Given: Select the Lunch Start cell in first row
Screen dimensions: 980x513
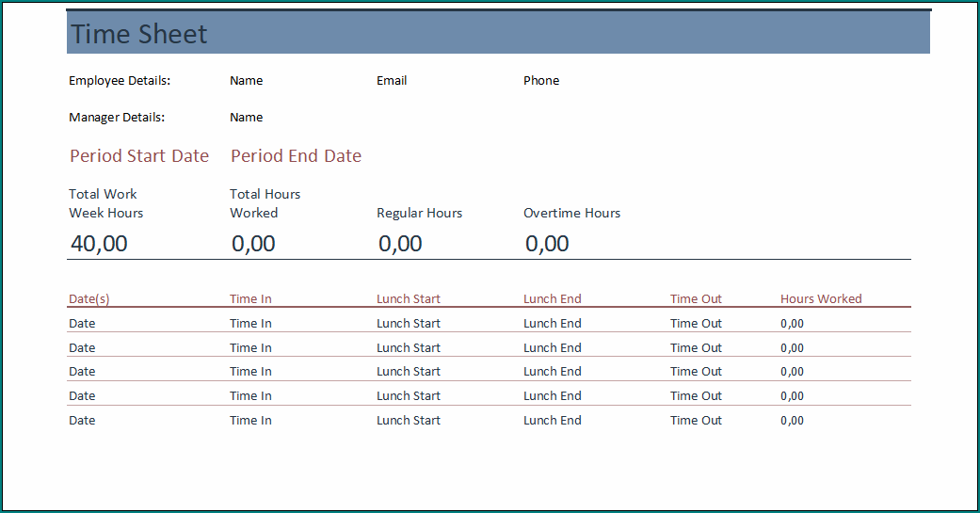Looking at the screenshot, I should coord(409,324).
